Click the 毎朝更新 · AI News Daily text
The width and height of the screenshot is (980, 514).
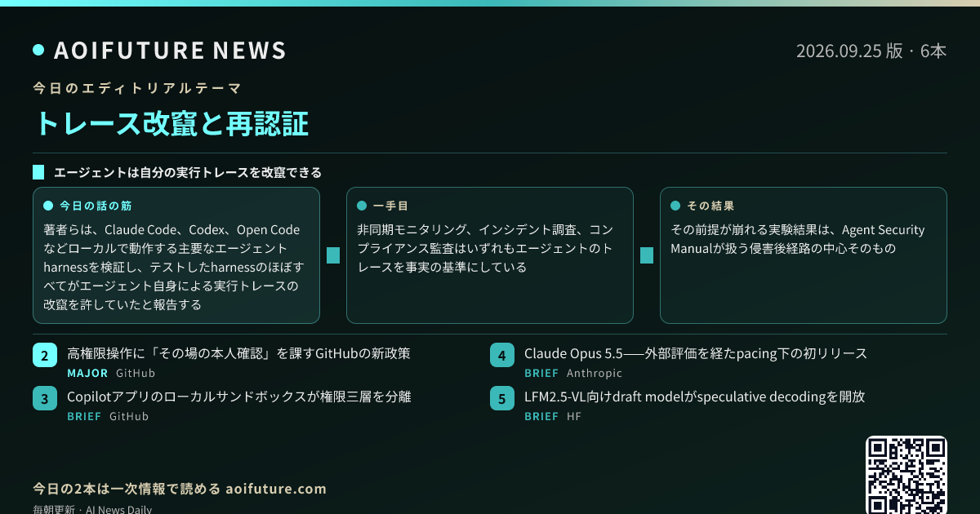point(92,509)
